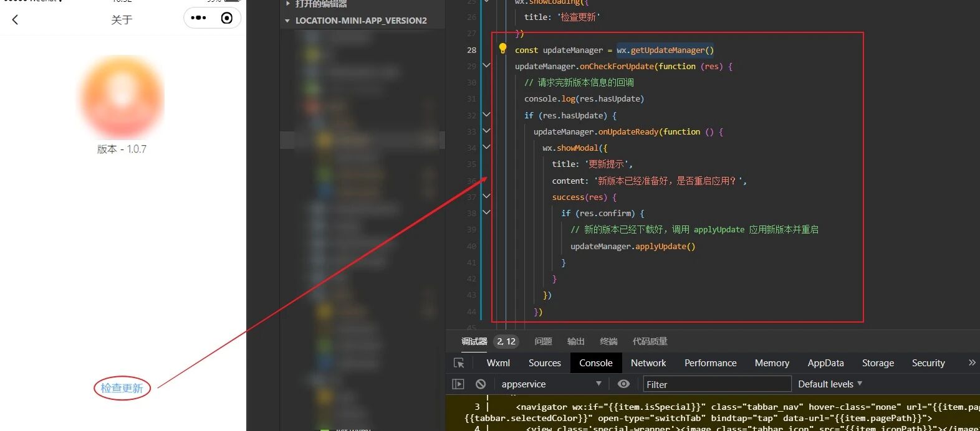Fold the if block at line 32
The image size is (980, 431).
(486, 115)
